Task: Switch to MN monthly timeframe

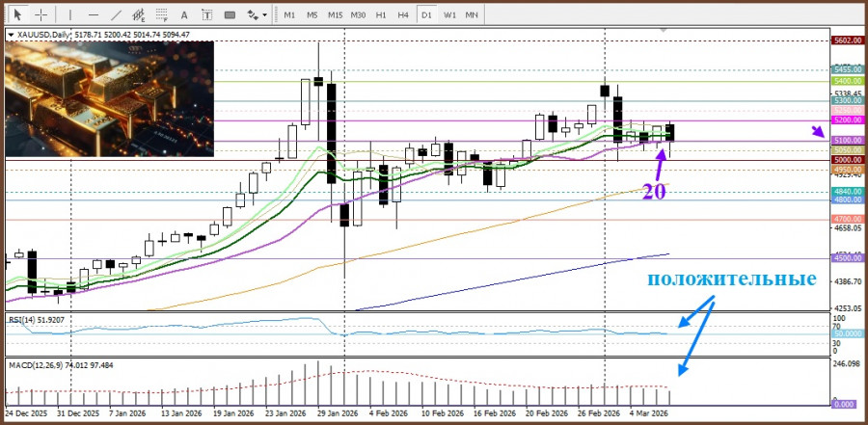Action: (x=472, y=15)
